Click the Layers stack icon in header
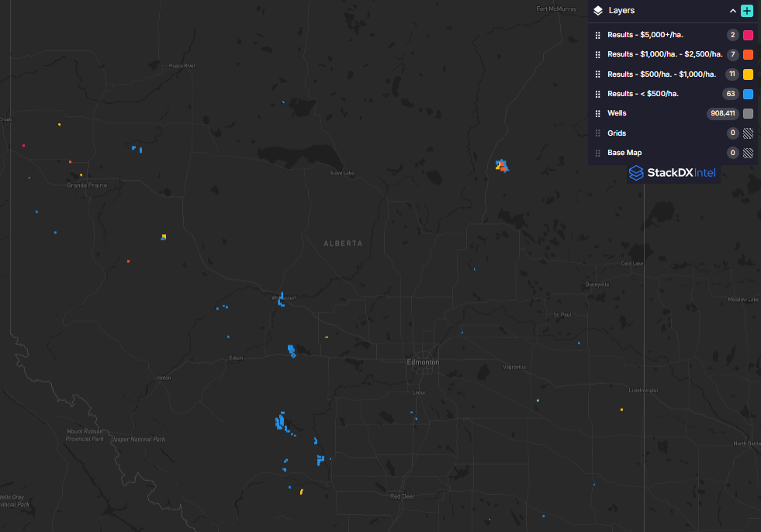Image resolution: width=761 pixels, height=532 pixels. tap(598, 11)
